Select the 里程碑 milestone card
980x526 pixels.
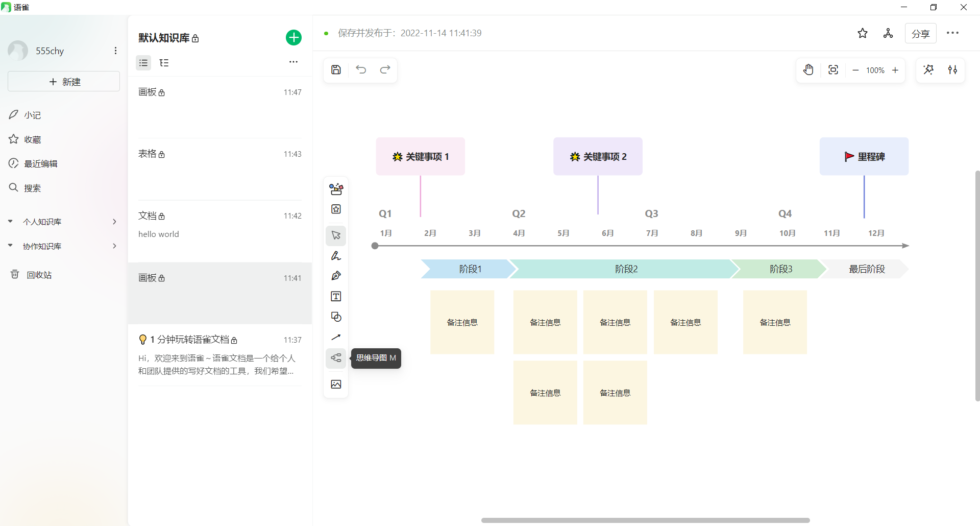click(864, 157)
